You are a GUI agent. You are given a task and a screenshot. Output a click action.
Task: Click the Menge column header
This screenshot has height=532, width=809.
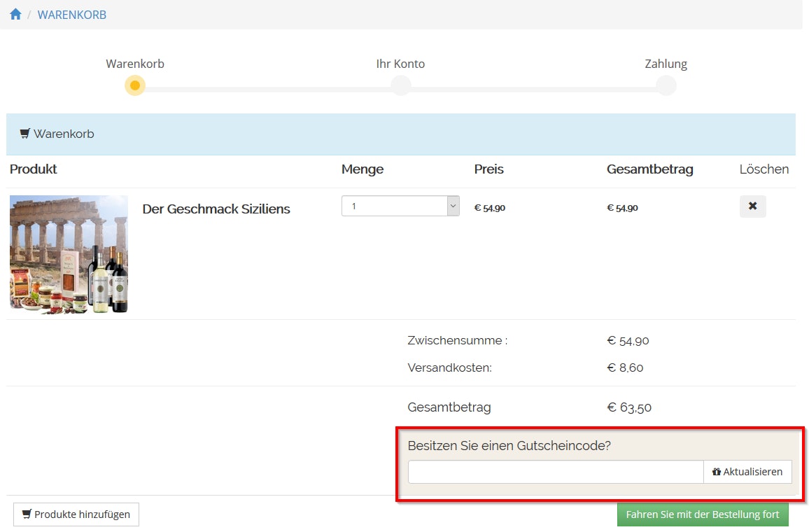click(363, 169)
